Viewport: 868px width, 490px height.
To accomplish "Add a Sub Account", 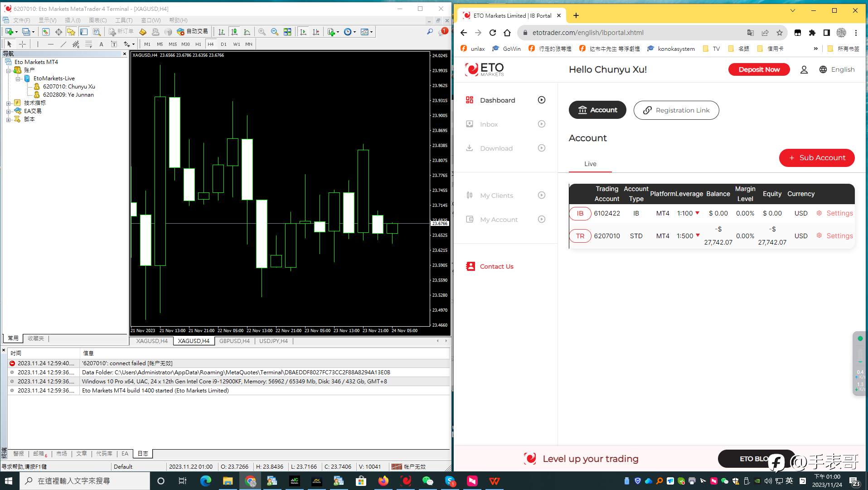I will point(817,157).
